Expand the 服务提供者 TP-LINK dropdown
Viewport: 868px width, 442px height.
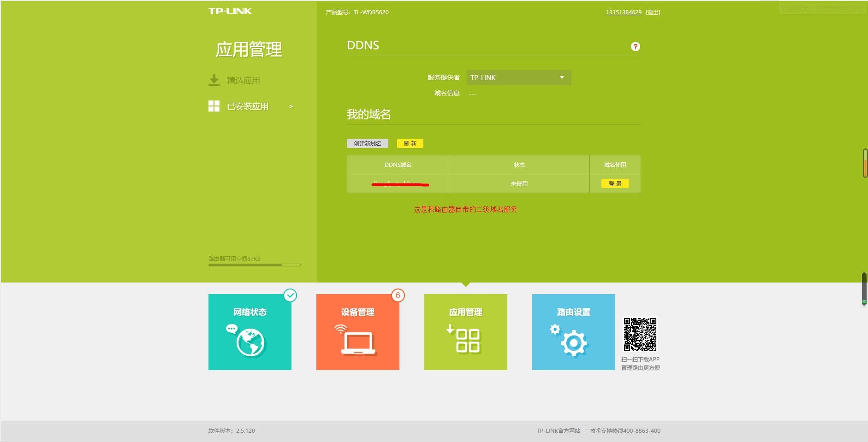click(x=519, y=77)
